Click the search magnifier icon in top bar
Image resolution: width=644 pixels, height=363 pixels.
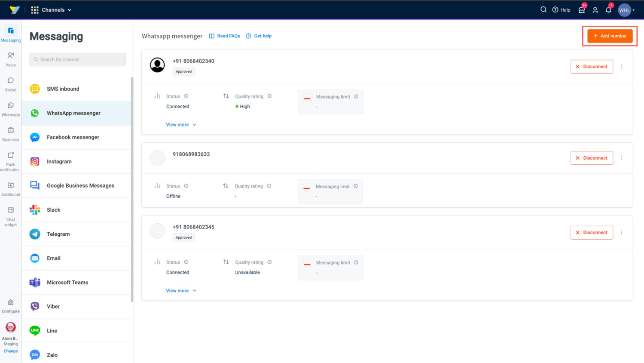pos(543,9)
